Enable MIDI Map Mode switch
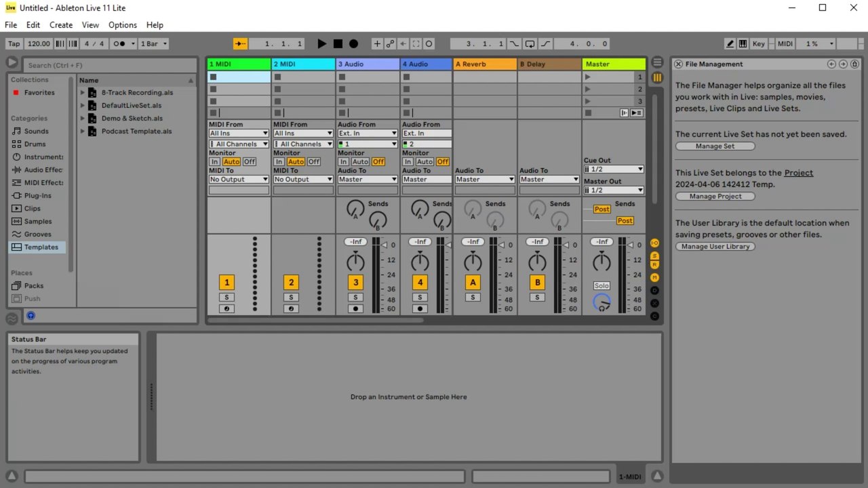 [x=785, y=43]
